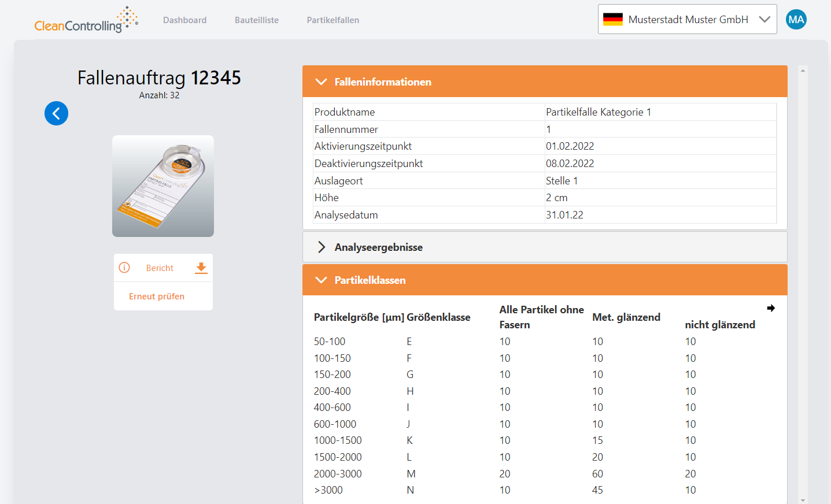Screen dimensions: 831x504
Task: Click the German flag icon
Action: coord(612,20)
